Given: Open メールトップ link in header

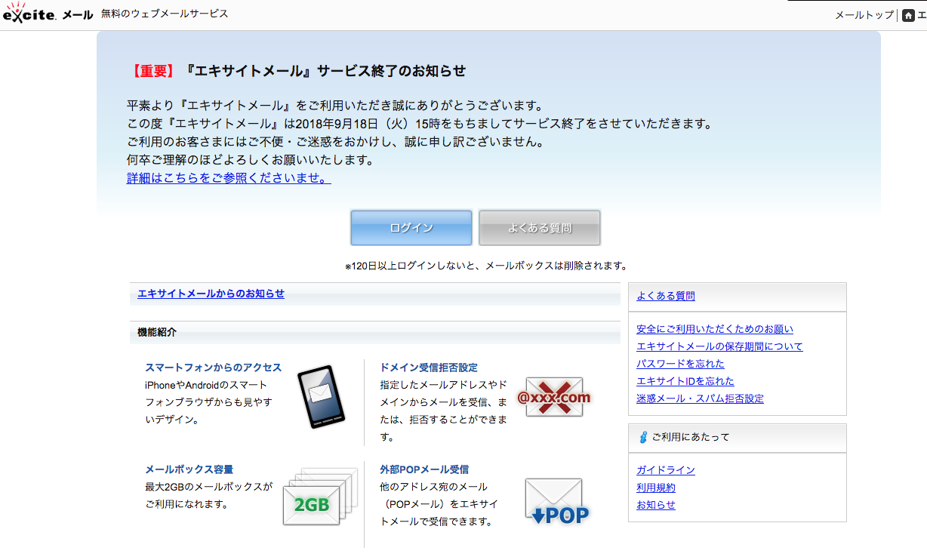Looking at the screenshot, I should point(864,15).
